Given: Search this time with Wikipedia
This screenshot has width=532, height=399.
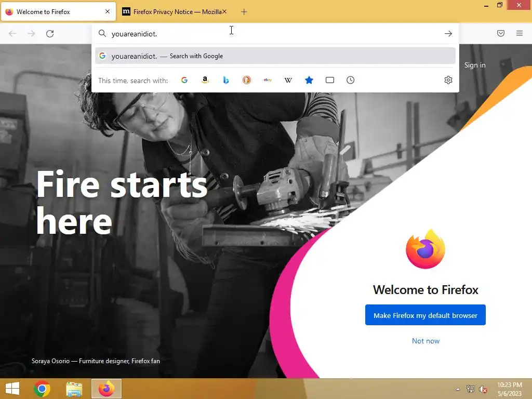Looking at the screenshot, I should 288,80.
